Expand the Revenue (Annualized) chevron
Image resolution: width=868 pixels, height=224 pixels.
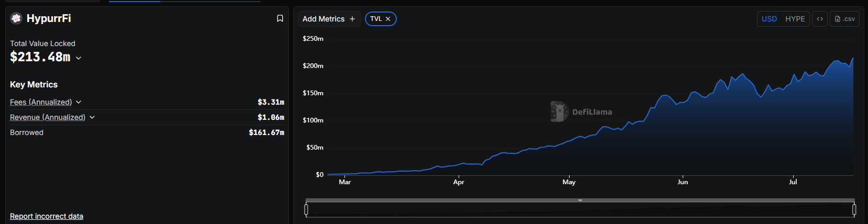92,117
